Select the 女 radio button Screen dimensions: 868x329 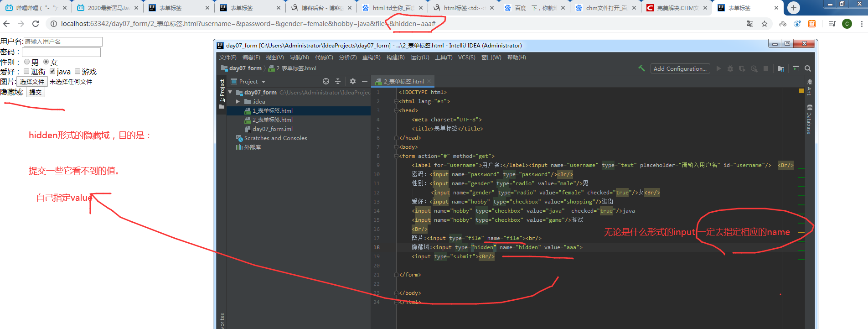(x=46, y=62)
